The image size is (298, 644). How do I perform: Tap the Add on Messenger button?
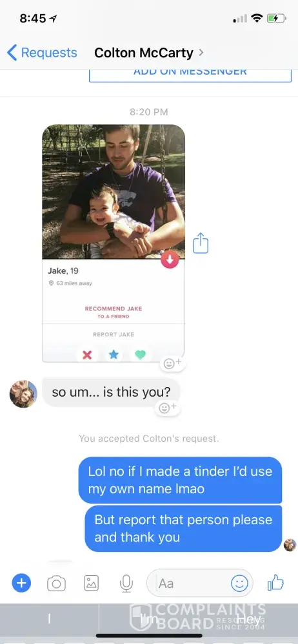190,74
